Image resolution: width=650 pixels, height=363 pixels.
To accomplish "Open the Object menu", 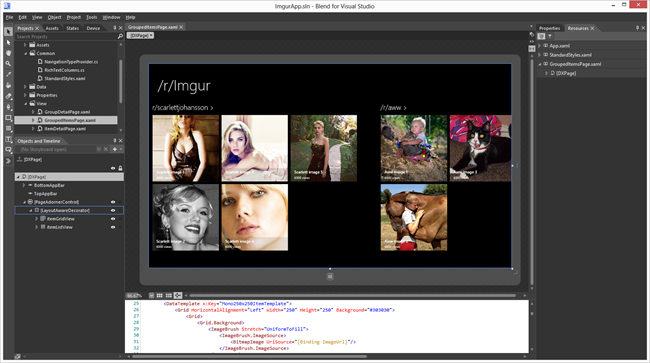I will (54, 17).
